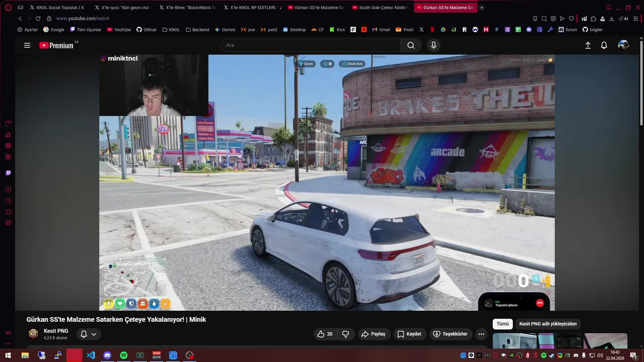644x362 pixels.
Task: Open YouTube notifications bell
Action: pos(604,45)
